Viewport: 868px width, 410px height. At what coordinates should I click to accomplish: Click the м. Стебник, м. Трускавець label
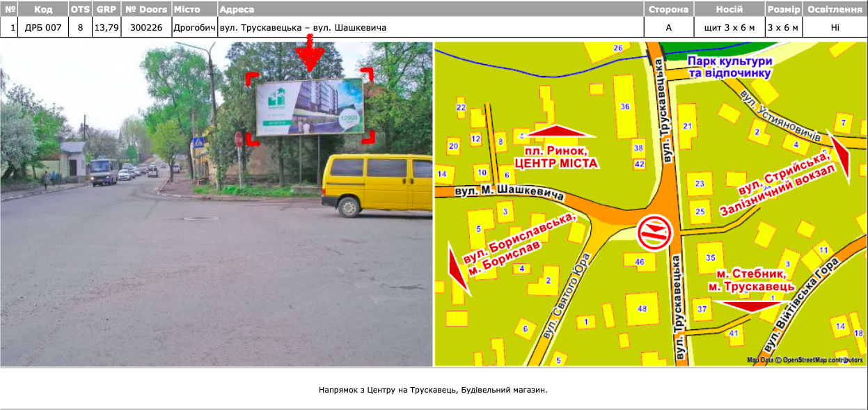(x=750, y=280)
